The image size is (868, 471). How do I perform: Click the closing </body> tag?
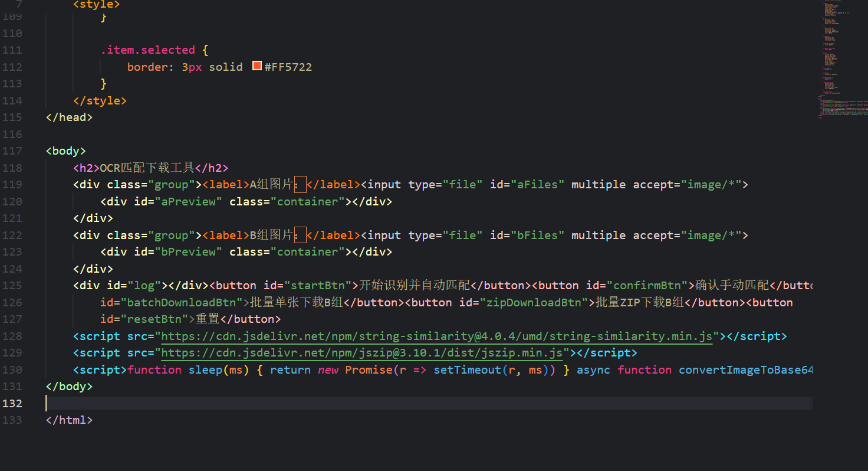pyautogui.click(x=70, y=387)
